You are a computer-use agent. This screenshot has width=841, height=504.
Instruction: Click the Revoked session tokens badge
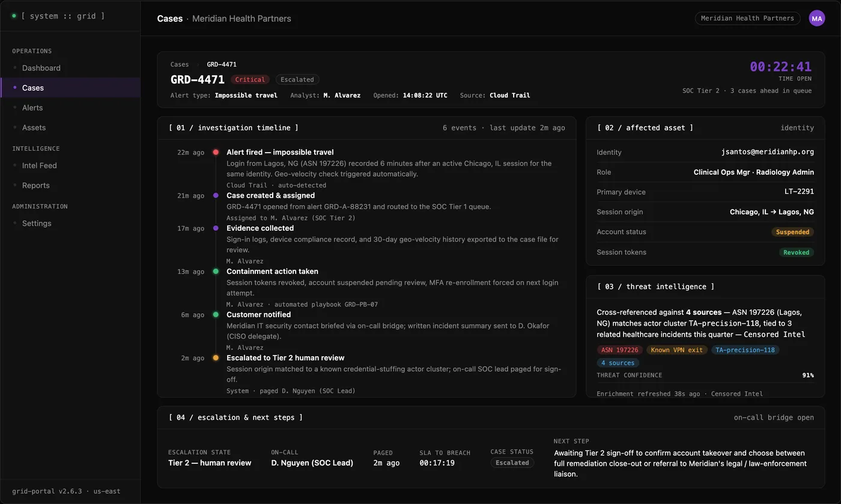click(797, 252)
